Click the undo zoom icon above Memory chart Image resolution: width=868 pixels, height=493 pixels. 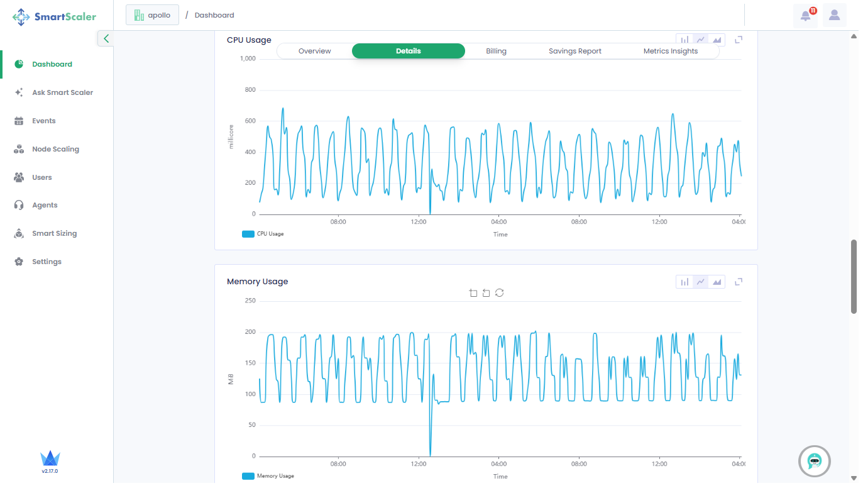point(486,293)
